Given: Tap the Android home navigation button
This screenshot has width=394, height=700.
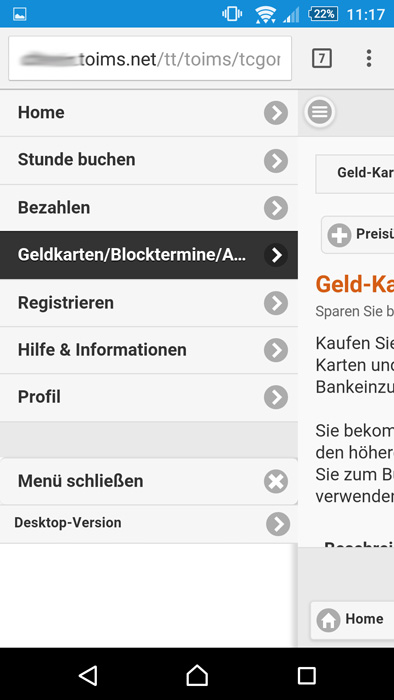Looking at the screenshot, I should 197,676.
